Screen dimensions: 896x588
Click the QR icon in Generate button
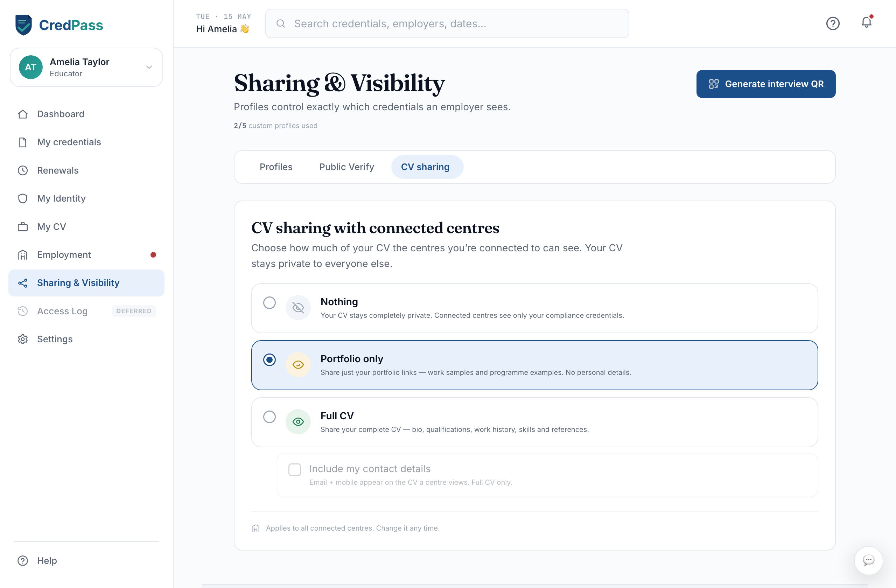click(714, 84)
